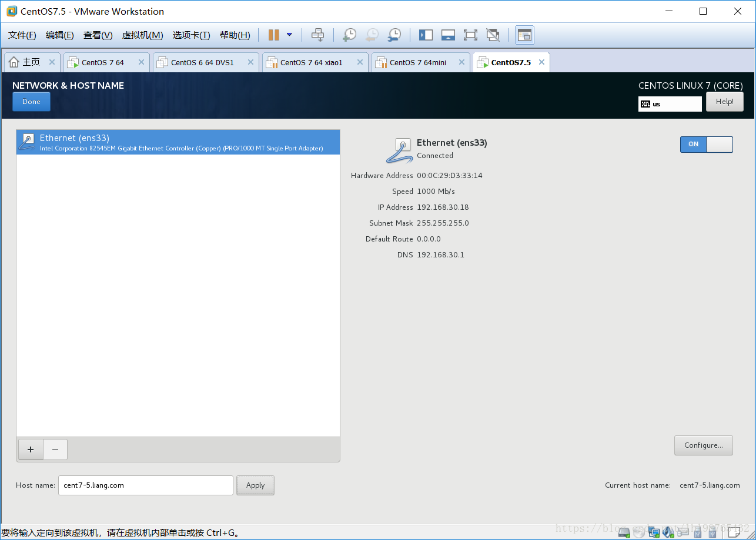Open the us keyboard layout selector
This screenshot has height=540, width=756.
tap(670, 104)
